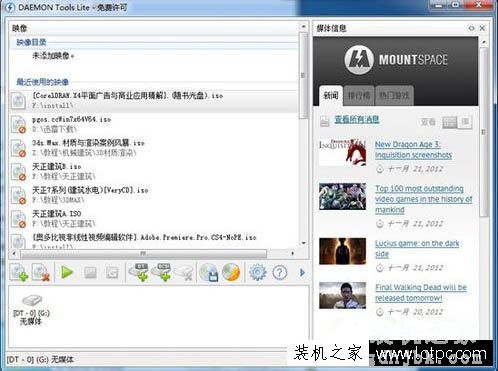
Task: Click the image list scroll-down arrow
Action: pyautogui.click(x=303, y=243)
